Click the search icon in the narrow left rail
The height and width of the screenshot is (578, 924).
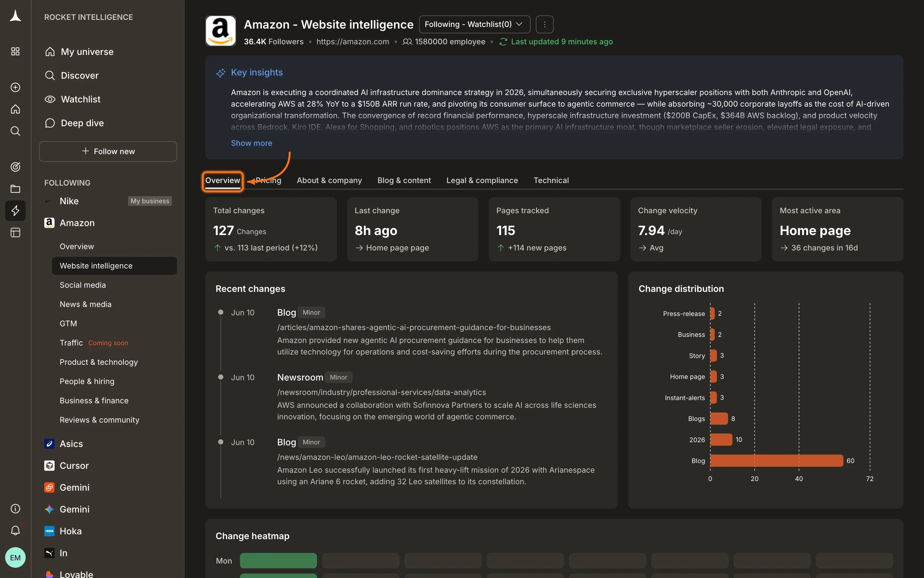click(15, 131)
